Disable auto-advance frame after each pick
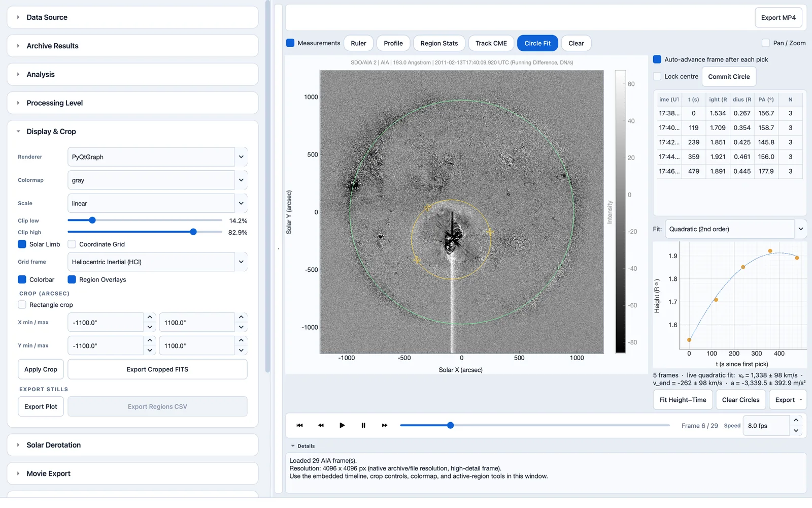812x508 pixels. [x=657, y=59]
